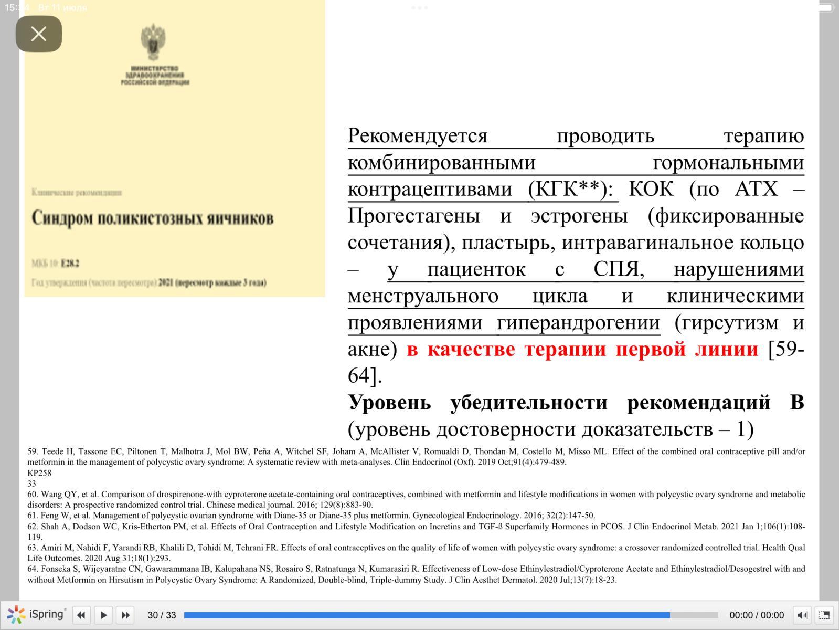This screenshot has height=630, width=840.
Task: Click the 00:00 / 00:00 time display
Action: tap(757, 615)
